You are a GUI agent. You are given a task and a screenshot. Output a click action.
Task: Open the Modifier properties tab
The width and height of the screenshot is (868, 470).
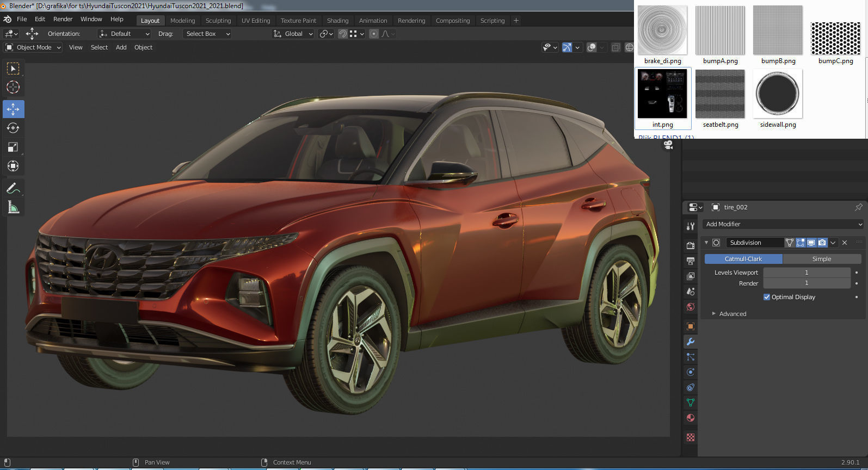[x=691, y=342]
